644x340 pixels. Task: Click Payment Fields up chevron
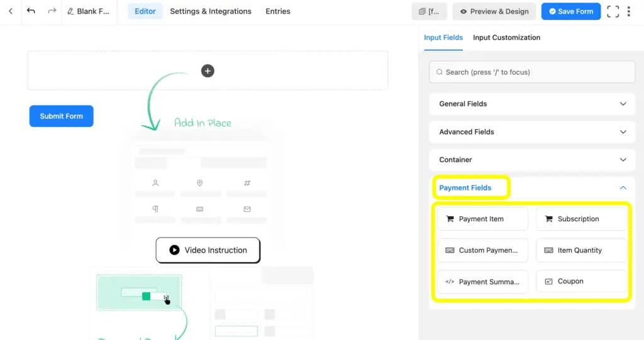pos(623,188)
